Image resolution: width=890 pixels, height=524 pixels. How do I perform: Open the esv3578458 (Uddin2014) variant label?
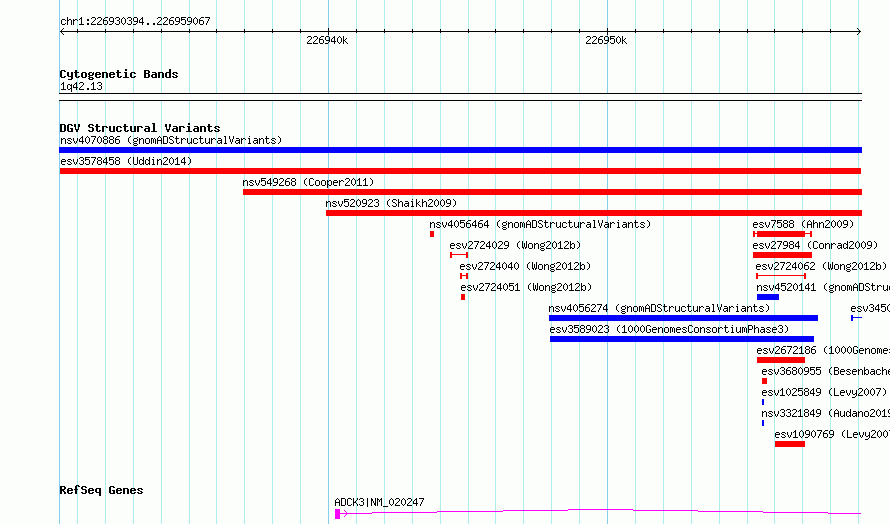(126, 161)
